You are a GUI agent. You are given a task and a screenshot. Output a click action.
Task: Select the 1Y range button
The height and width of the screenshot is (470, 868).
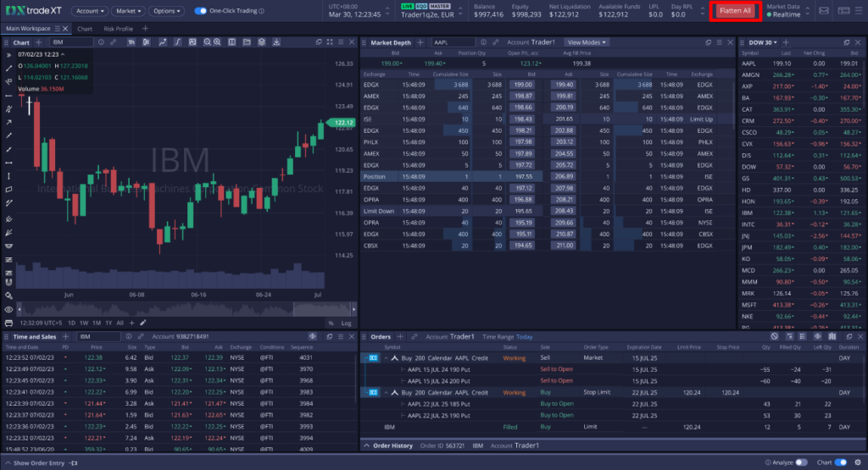[108, 323]
